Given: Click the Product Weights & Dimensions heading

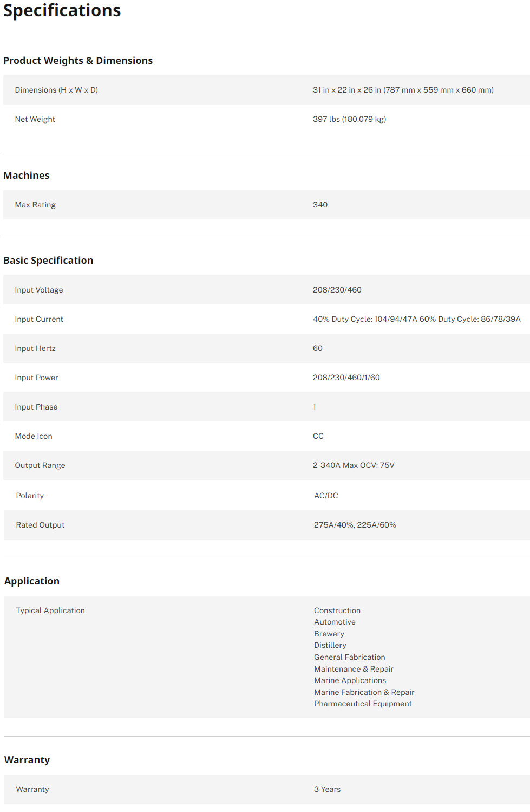Looking at the screenshot, I should (78, 61).
